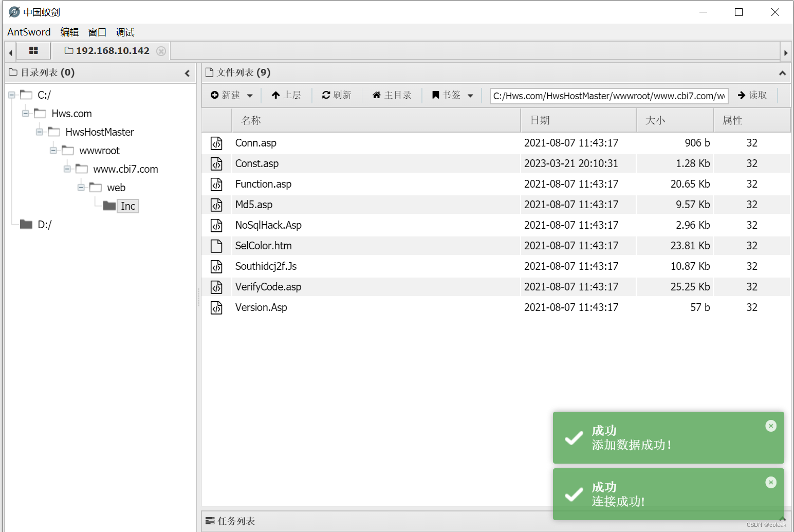The image size is (794, 532).
Task: Click inside the file path input field
Action: (608, 96)
